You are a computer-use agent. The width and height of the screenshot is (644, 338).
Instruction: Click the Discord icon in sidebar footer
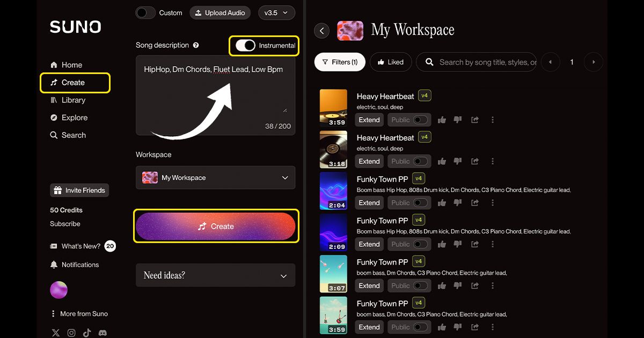(103, 333)
